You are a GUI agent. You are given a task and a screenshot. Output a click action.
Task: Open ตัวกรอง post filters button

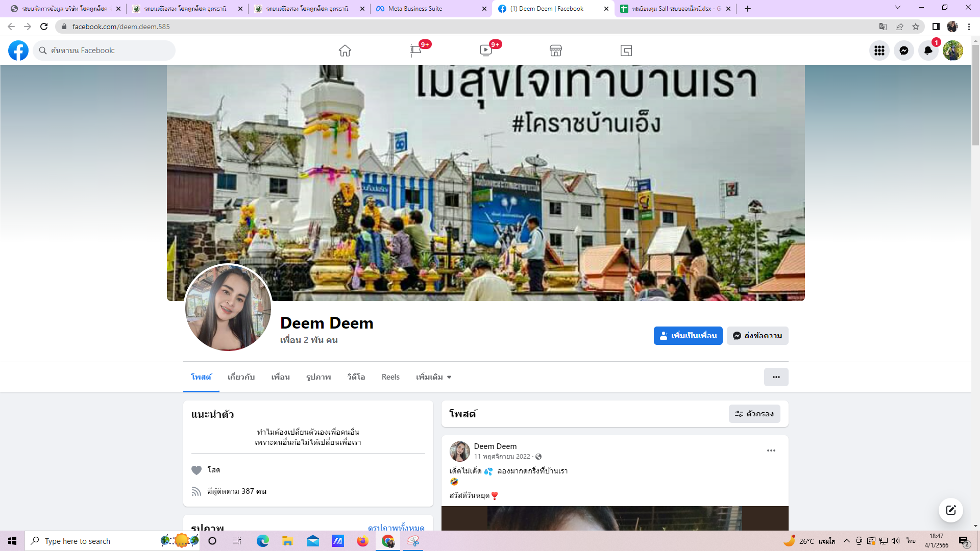pos(754,414)
